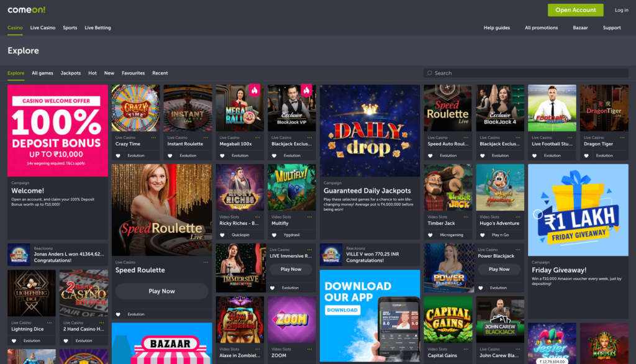Open three-dot menu on LIVE Immersive Roulette
This screenshot has height=364, width=636.
click(x=309, y=250)
